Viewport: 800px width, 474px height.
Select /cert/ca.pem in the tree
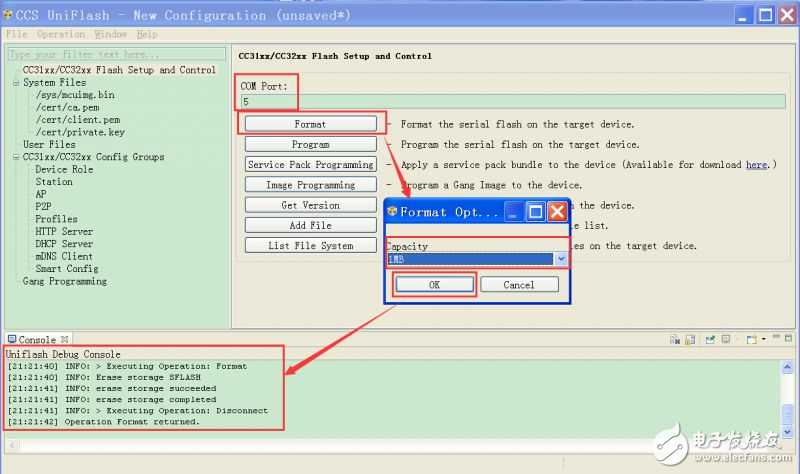67,107
